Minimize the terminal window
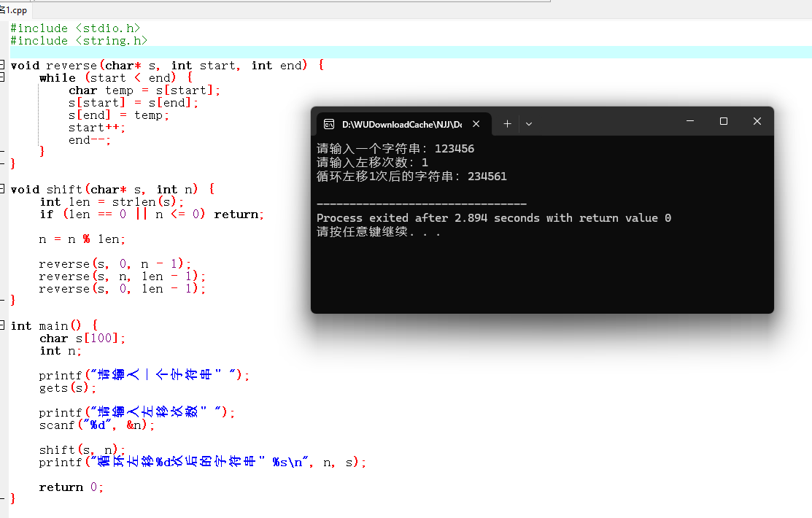812x518 pixels. [x=689, y=121]
